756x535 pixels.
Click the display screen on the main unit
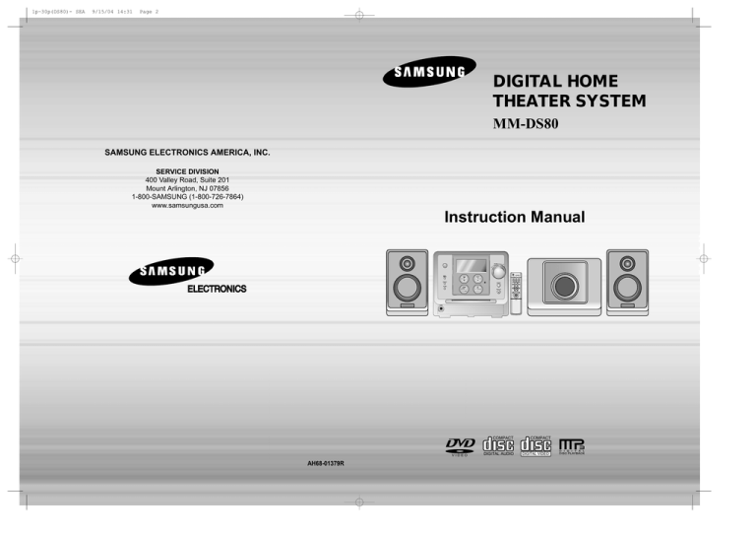pos(472,265)
